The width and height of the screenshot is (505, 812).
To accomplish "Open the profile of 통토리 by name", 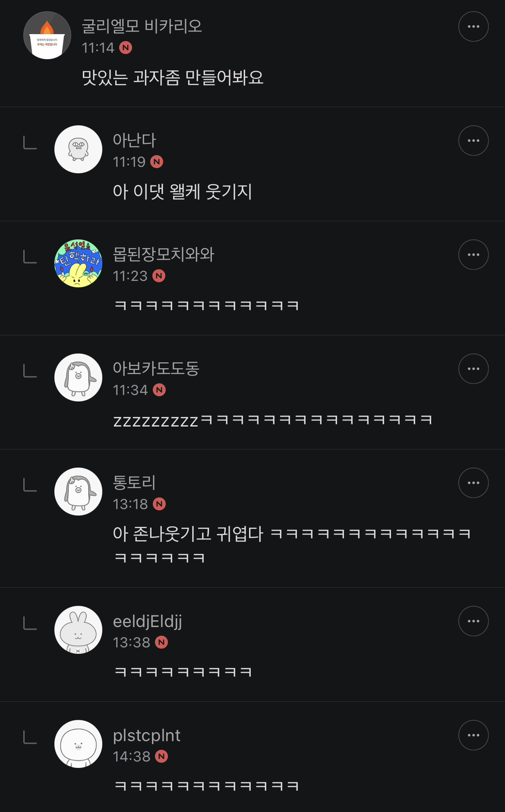I will 134,482.
